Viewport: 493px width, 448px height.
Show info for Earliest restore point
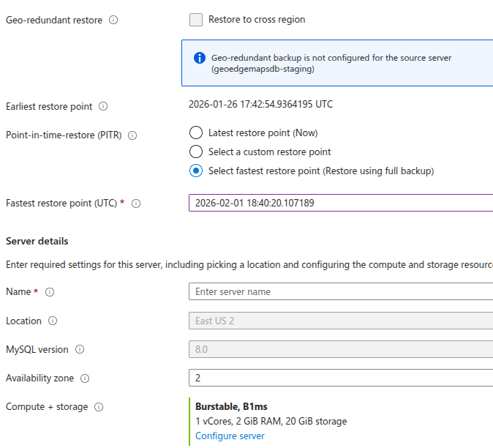tap(103, 106)
